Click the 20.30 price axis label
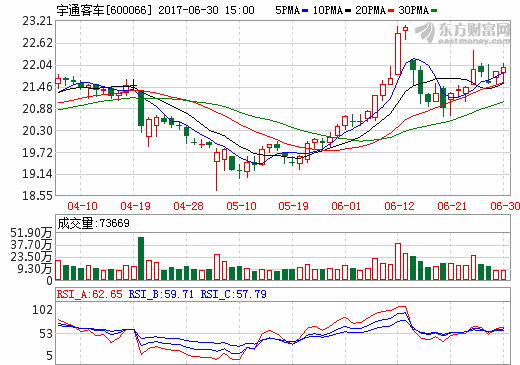 pyautogui.click(x=37, y=131)
